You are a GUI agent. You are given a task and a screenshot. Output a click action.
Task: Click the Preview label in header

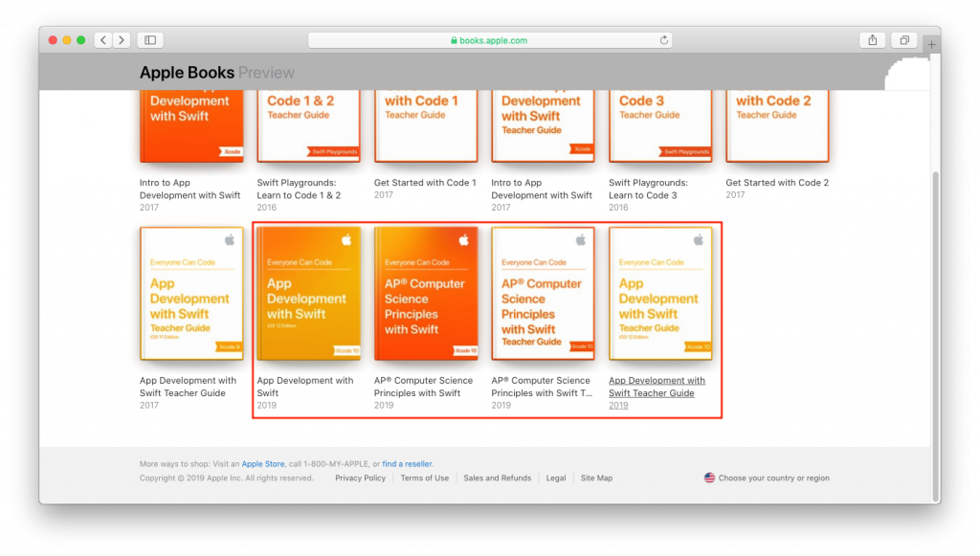[x=266, y=73]
